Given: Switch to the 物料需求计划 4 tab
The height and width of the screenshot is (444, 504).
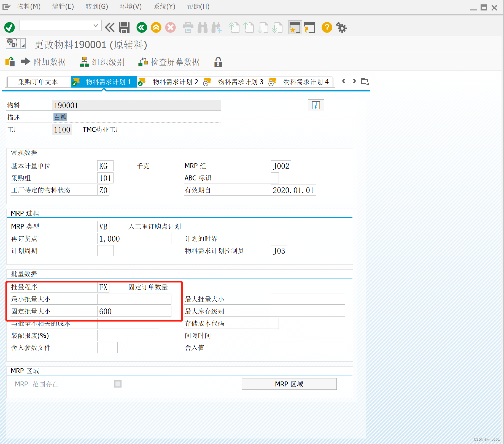Looking at the screenshot, I should [x=300, y=82].
